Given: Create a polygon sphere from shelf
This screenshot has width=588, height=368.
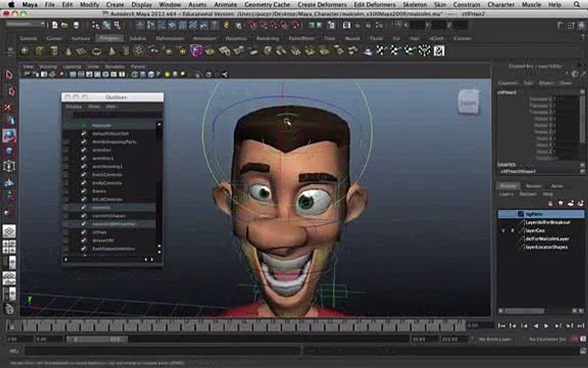Looking at the screenshot, I should coord(24,51).
